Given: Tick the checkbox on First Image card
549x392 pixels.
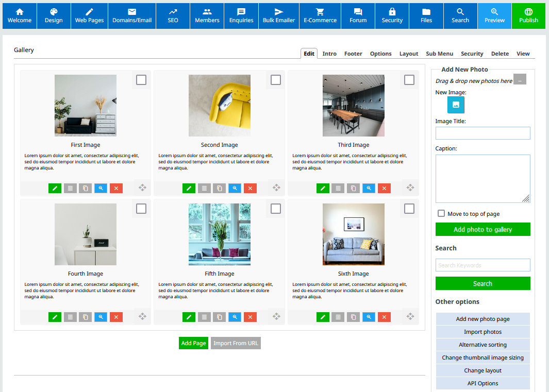Looking at the screenshot, I should coord(141,80).
